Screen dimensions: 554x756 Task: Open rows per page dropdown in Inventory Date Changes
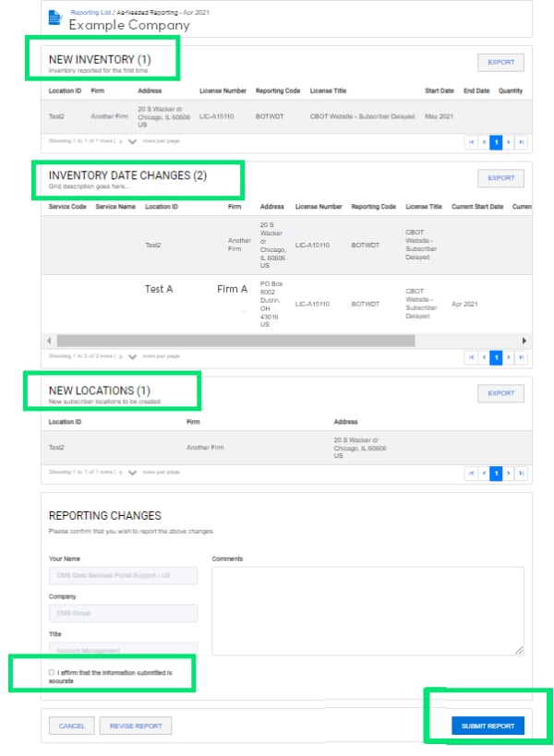coord(132,356)
